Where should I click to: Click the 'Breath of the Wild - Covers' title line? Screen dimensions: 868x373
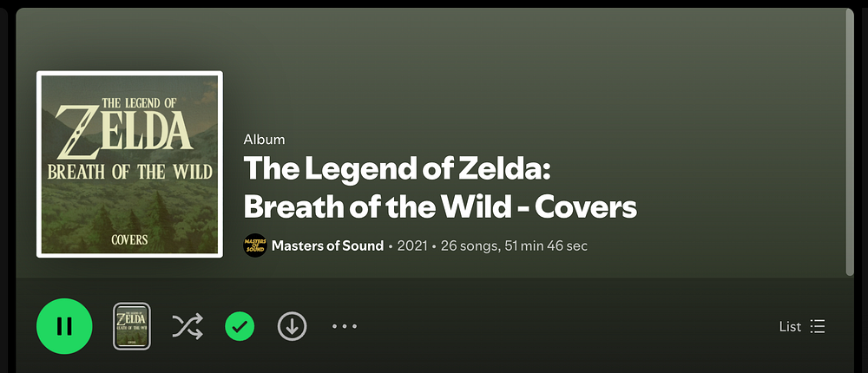tap(440, 206)
